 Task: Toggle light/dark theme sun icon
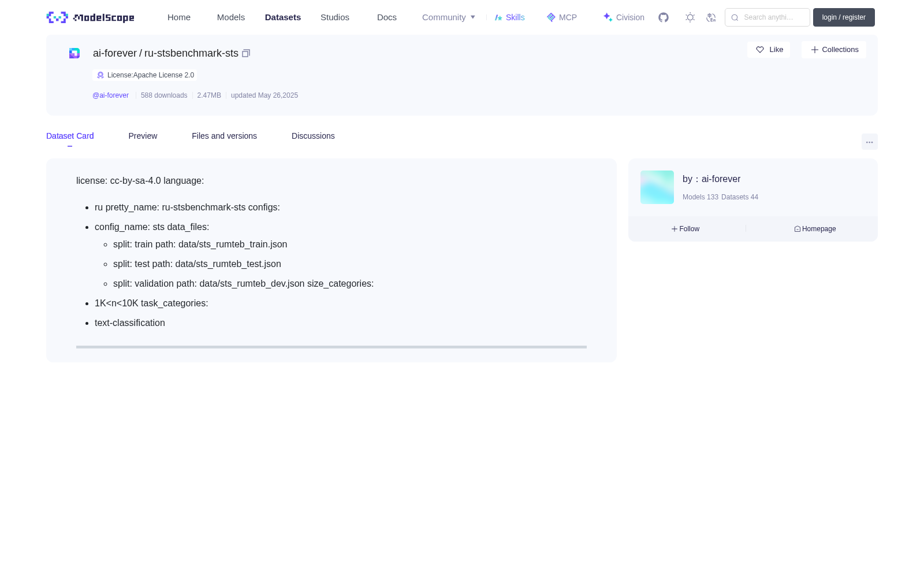pos(690,17)
